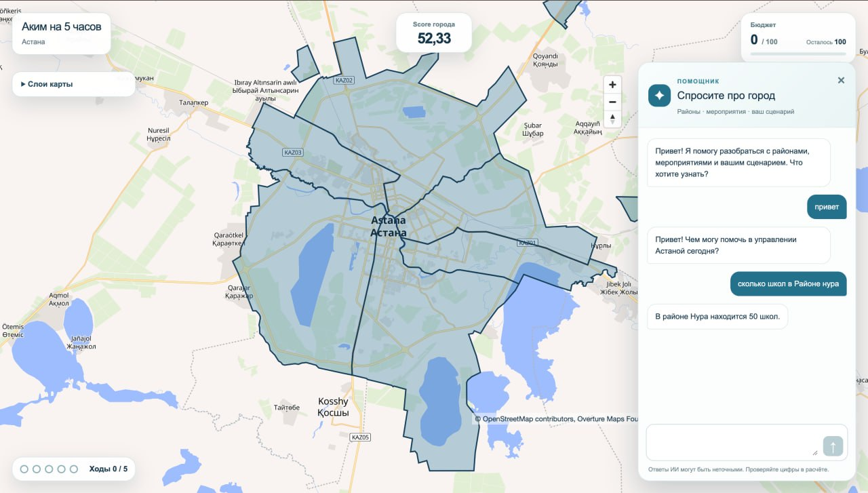Select the fifth move circle indicator
Screen dimensions: 868x493
pos(74,469)
